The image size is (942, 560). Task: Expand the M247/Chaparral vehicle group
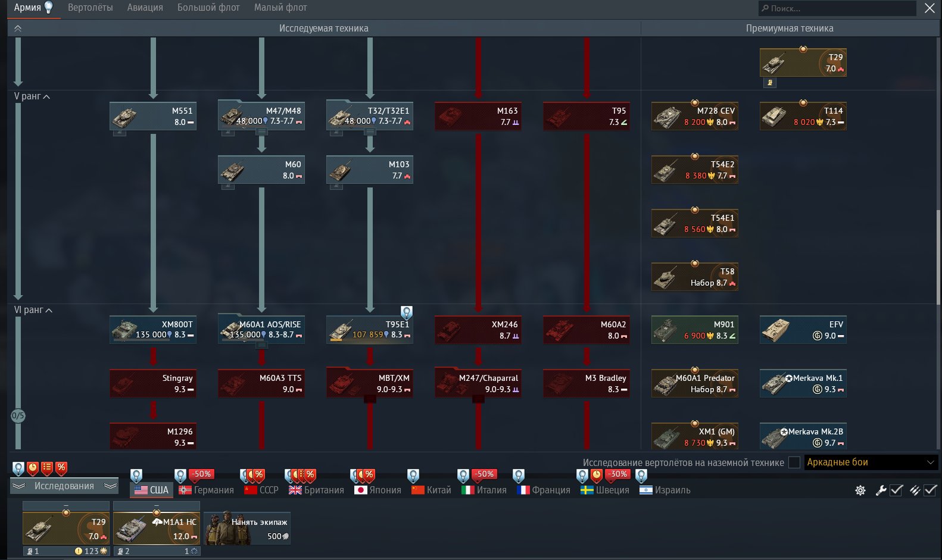pyautogui.click(x=478, y=399)
